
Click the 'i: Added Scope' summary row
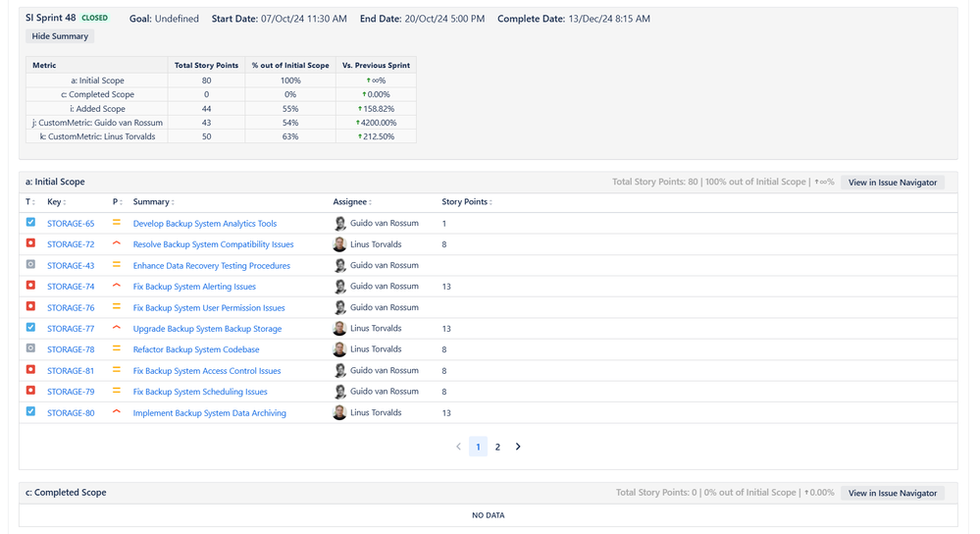point(222,108)
